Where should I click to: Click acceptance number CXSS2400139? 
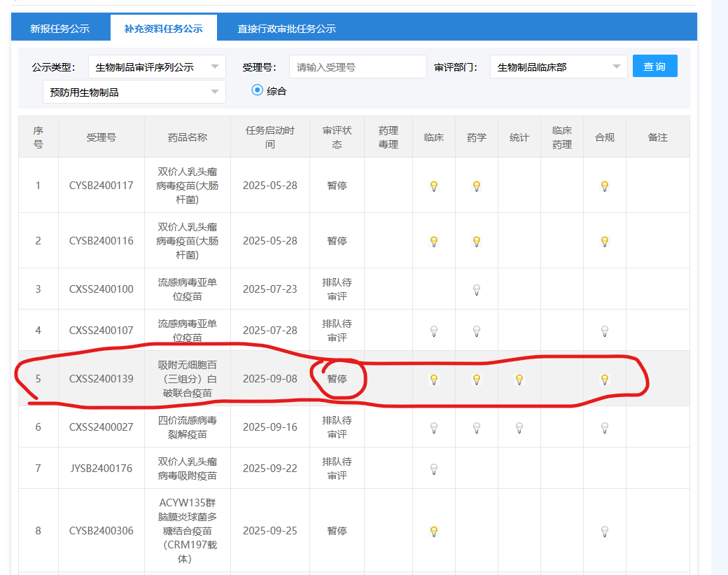tap(101, 379)
